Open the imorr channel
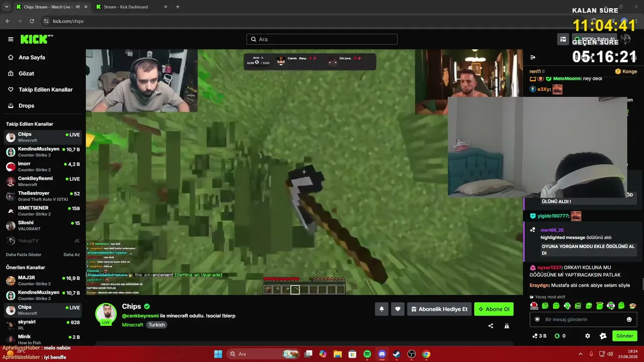Viewport: 644px width, 362px height. coord(43,166)
